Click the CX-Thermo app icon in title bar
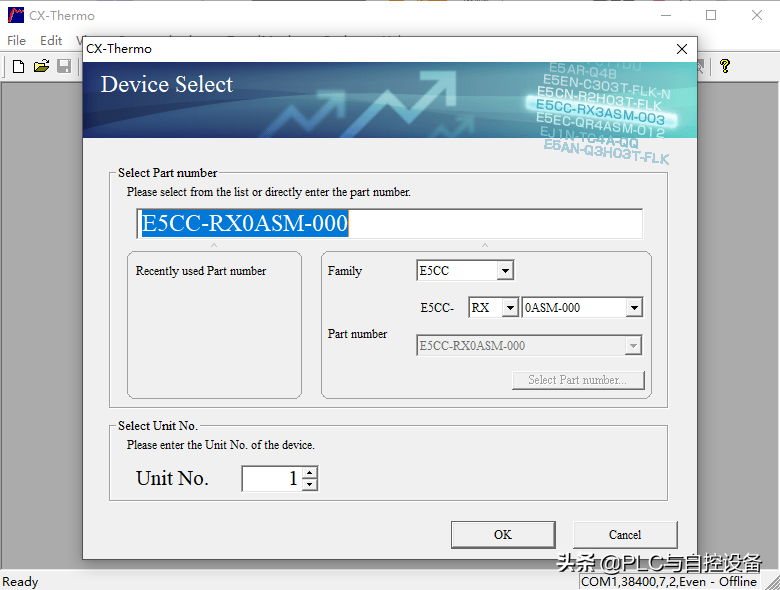Viewport: 780px width, 590px height. pyautogui.click(x=15, y=15)
